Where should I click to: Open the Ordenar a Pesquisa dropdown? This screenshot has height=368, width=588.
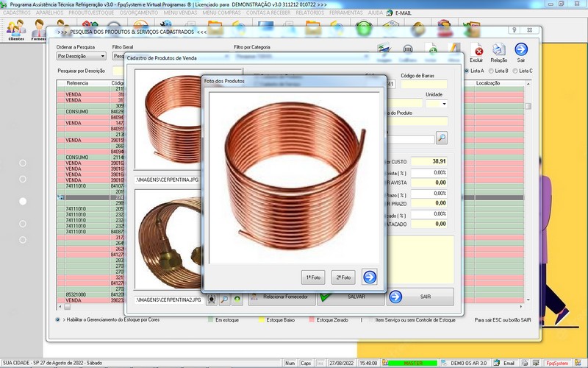point(82,56)
